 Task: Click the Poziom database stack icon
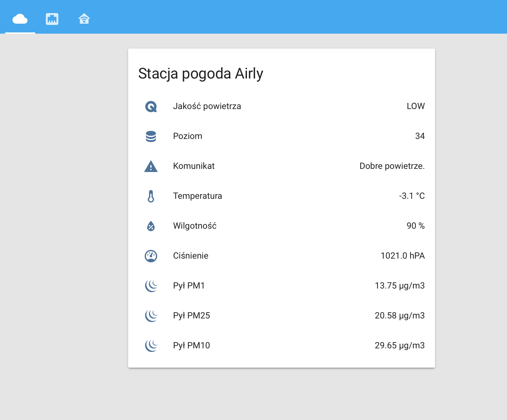click(151, 136)
